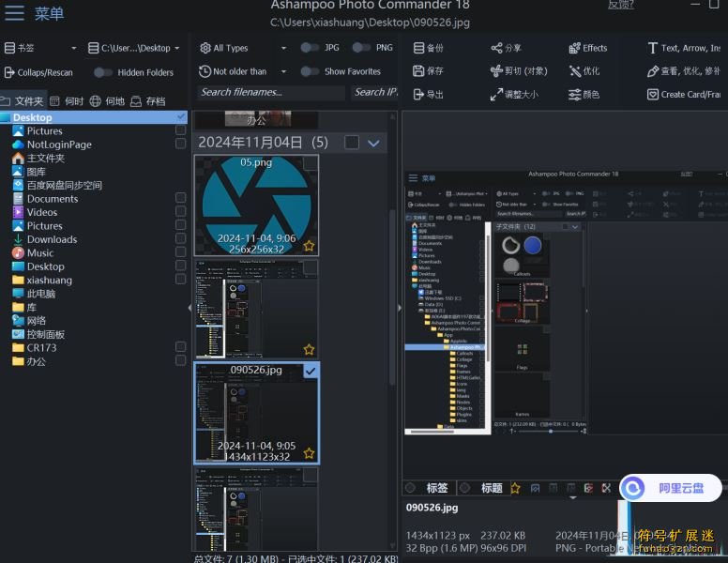Click the Search filenames input field

271,92
